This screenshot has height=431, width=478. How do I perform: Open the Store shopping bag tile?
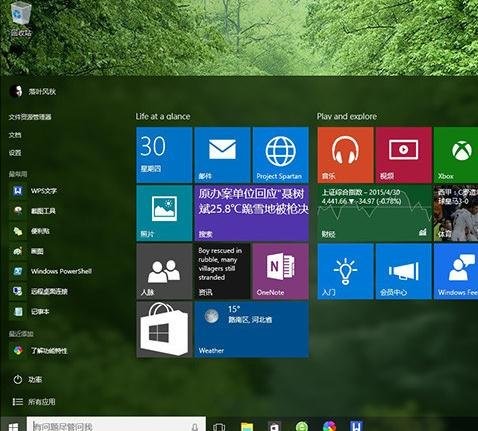pyautogui.click(x=164, y=330)
